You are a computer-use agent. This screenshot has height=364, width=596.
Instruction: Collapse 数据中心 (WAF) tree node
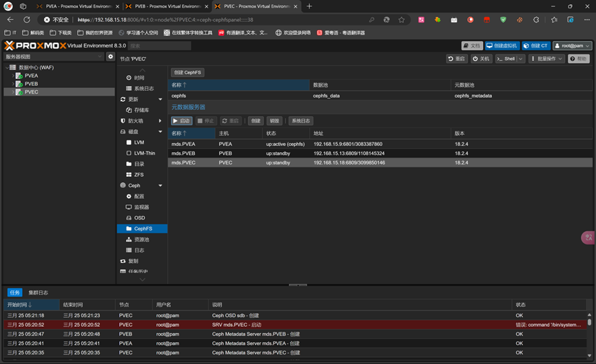[x=7, y=67]
